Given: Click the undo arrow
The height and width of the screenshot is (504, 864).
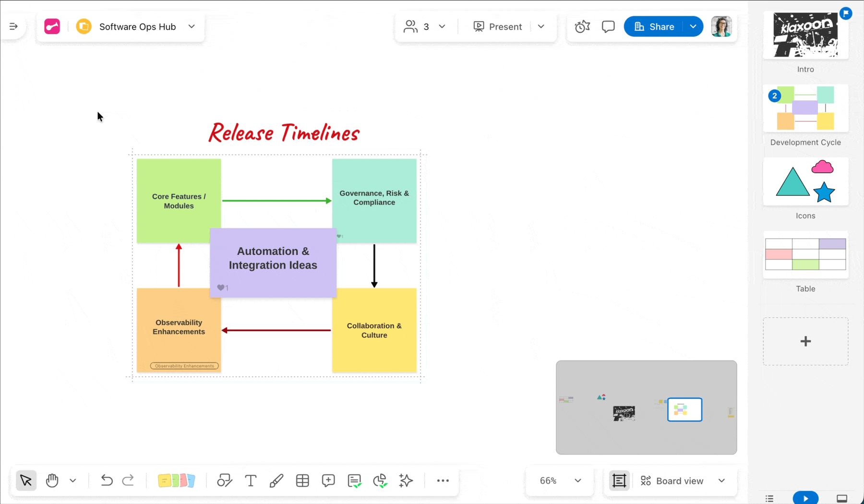Looking at the screenshot, I should [x=107, y=480].
